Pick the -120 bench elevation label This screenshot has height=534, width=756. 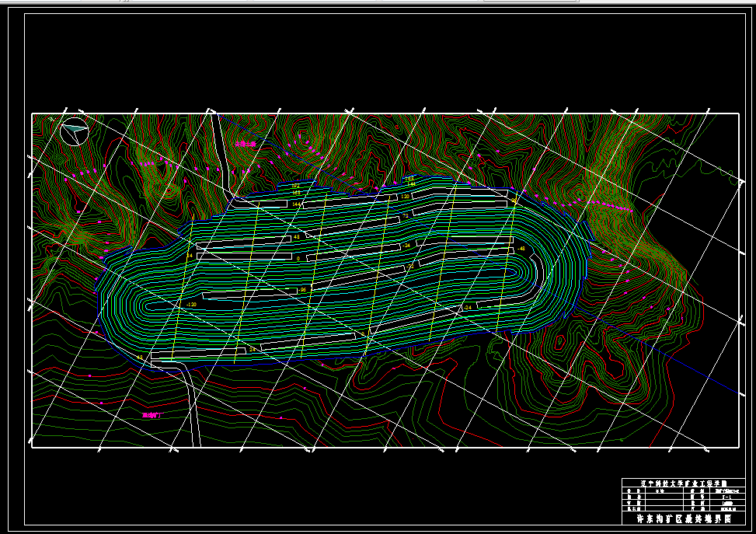click(x=191, y=305)
